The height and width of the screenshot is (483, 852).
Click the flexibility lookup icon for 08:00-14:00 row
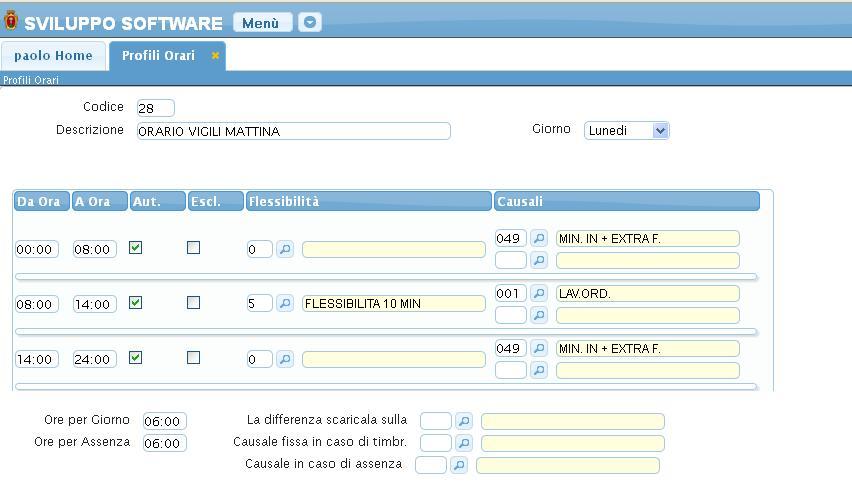coord(285,304)
